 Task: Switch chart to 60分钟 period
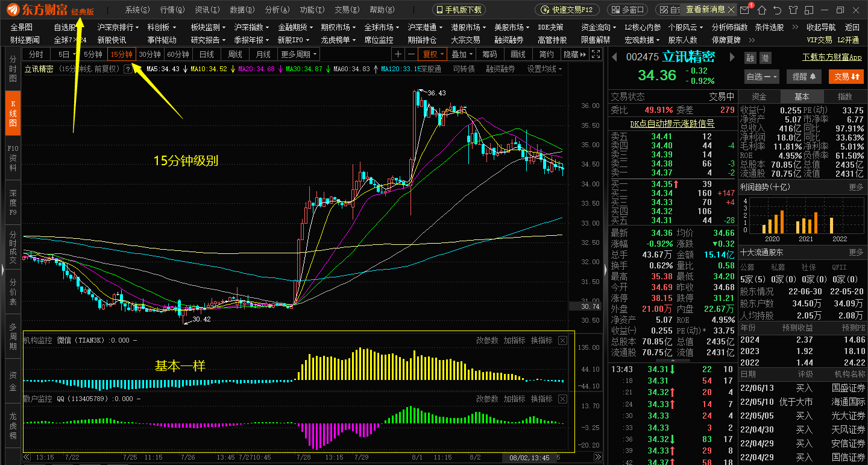tap(178, 54)
